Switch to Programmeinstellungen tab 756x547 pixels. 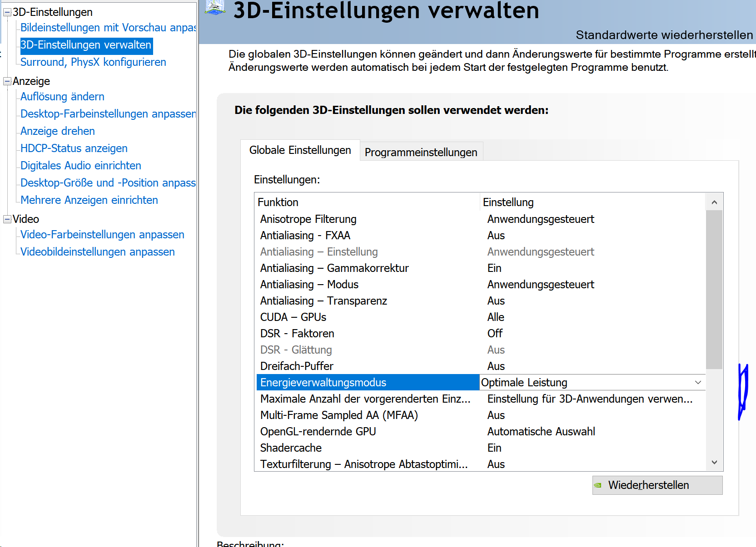(421, 152)
